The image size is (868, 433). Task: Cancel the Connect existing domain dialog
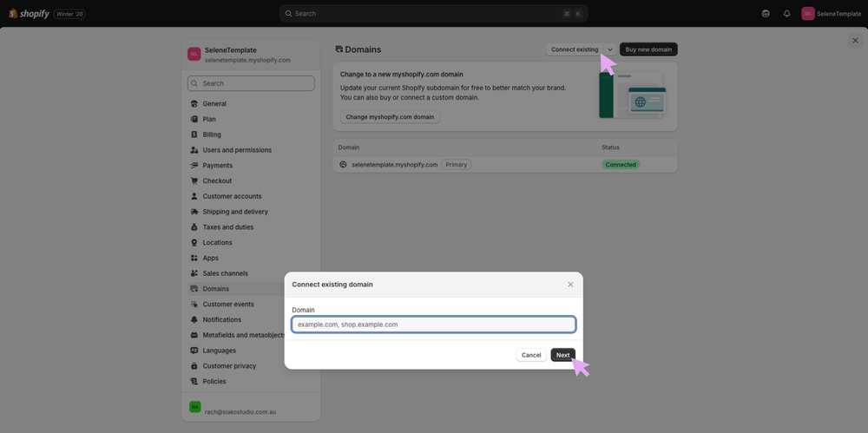pos(531,355)
